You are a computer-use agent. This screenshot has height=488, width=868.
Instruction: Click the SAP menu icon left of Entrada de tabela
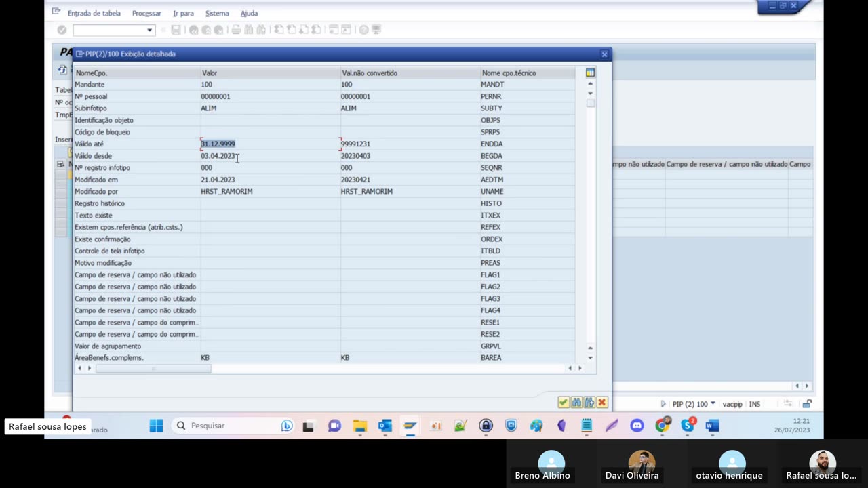[56, 12]
